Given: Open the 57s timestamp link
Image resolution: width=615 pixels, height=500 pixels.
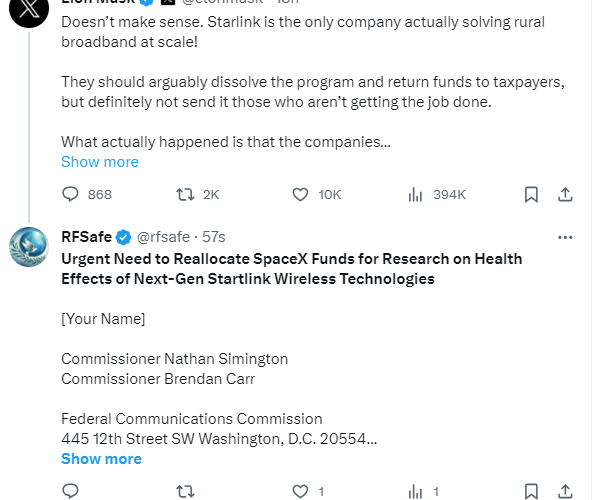Looking at the screenshot, I should click(214, 237).
